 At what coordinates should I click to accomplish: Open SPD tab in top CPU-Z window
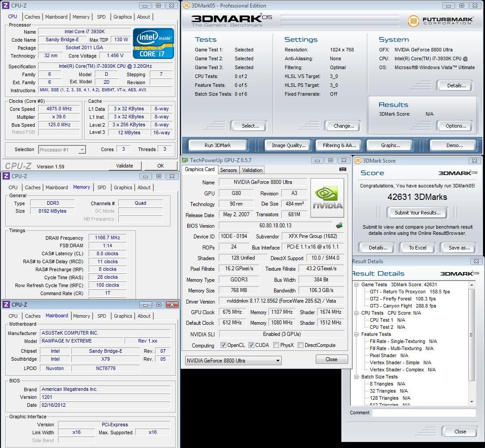tap(101, 17)
